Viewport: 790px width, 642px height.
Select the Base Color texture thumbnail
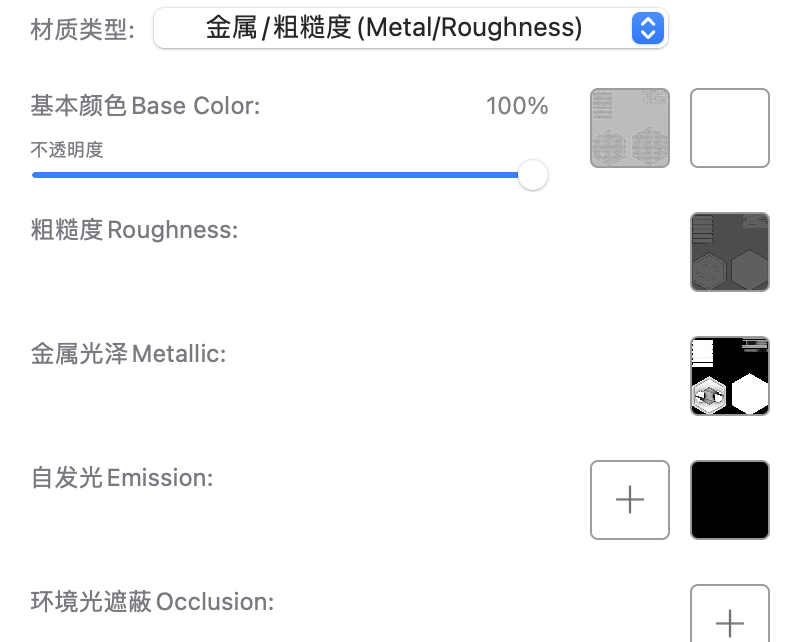click(630, 128)
